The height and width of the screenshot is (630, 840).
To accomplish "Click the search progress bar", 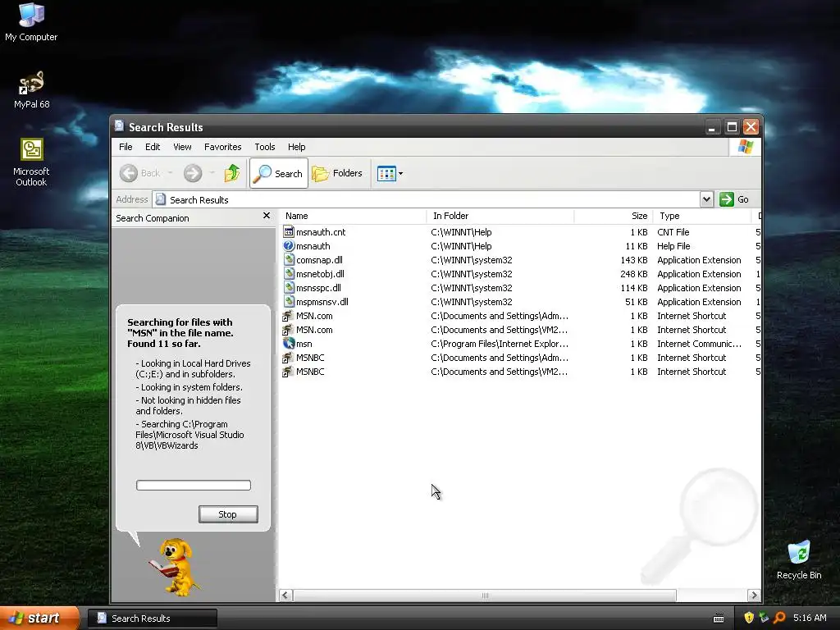I will [194, 486].
